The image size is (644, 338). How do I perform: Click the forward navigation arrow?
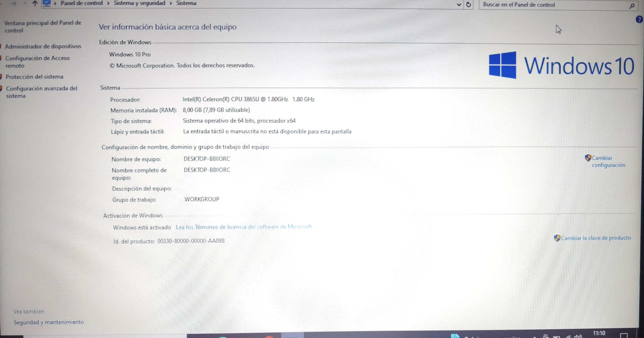point(13,4)
